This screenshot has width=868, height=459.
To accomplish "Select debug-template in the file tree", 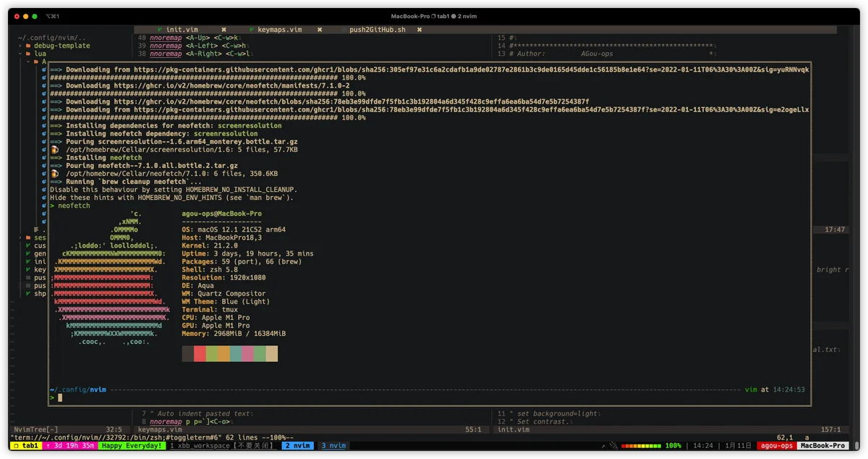I will coord(62,46).
